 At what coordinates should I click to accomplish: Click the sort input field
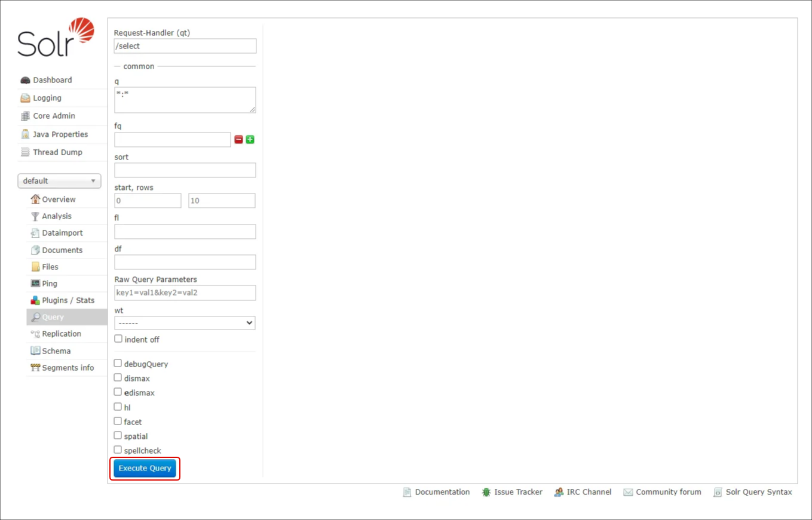coord(185,170)
